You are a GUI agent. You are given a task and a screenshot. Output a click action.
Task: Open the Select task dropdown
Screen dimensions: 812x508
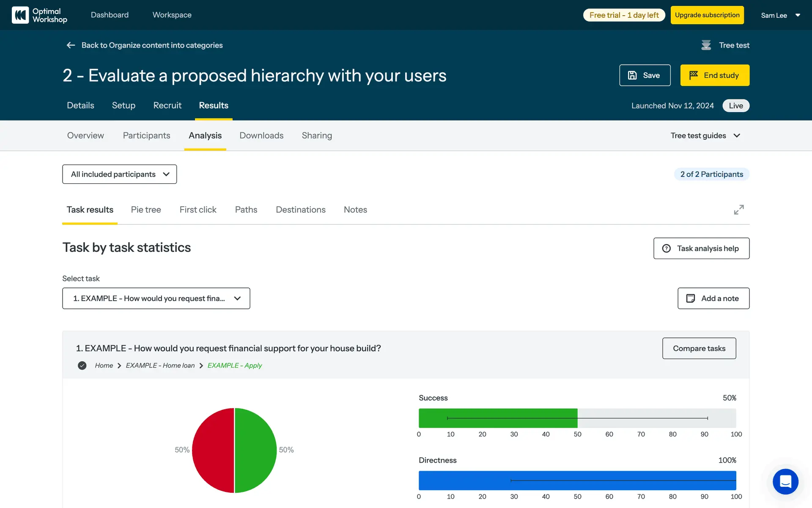tap(156, 298)
